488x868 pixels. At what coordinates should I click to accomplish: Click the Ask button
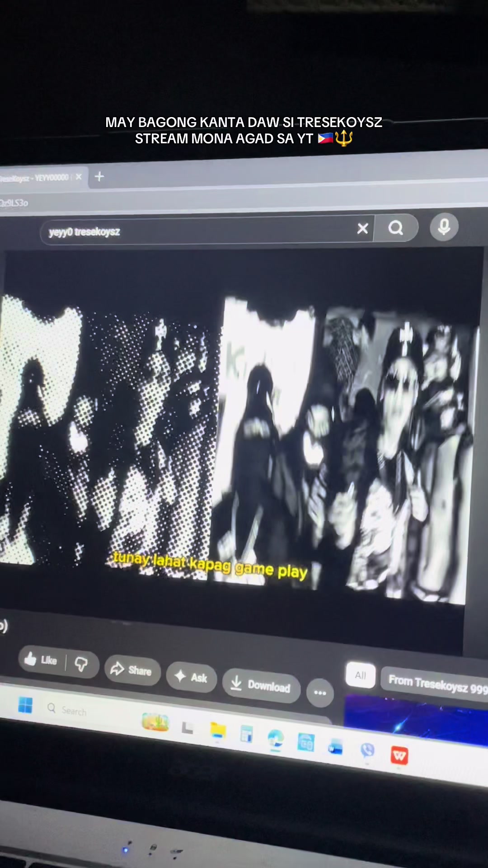192,677
